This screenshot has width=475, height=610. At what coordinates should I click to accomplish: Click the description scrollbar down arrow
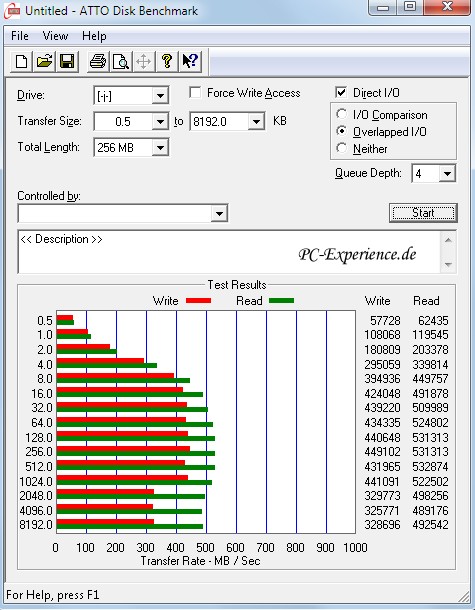[448, 265]
